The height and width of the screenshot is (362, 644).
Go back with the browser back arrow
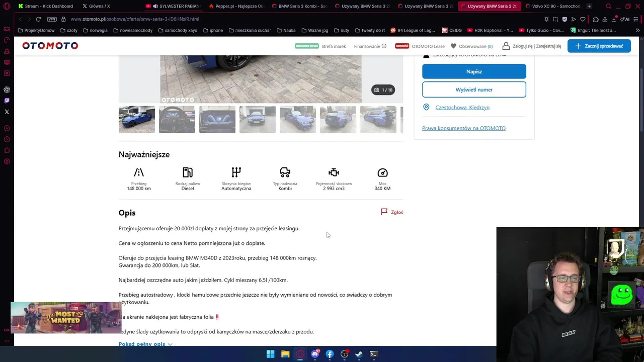pos(20,19)
